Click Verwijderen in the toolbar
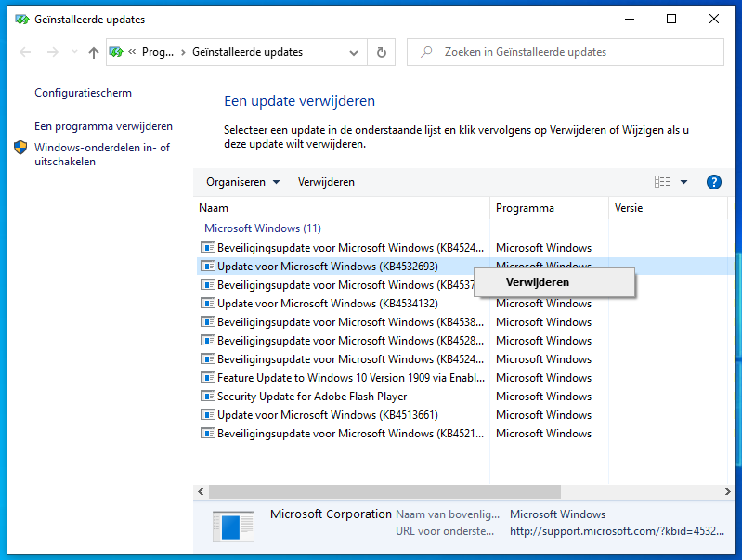 326,182
